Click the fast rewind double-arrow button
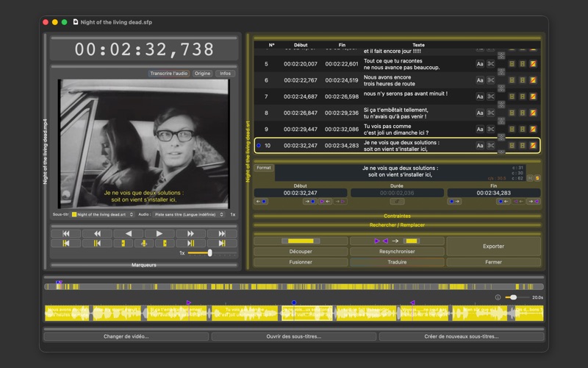The width and height of the screenshot is (588, 368). coord(97,233)
